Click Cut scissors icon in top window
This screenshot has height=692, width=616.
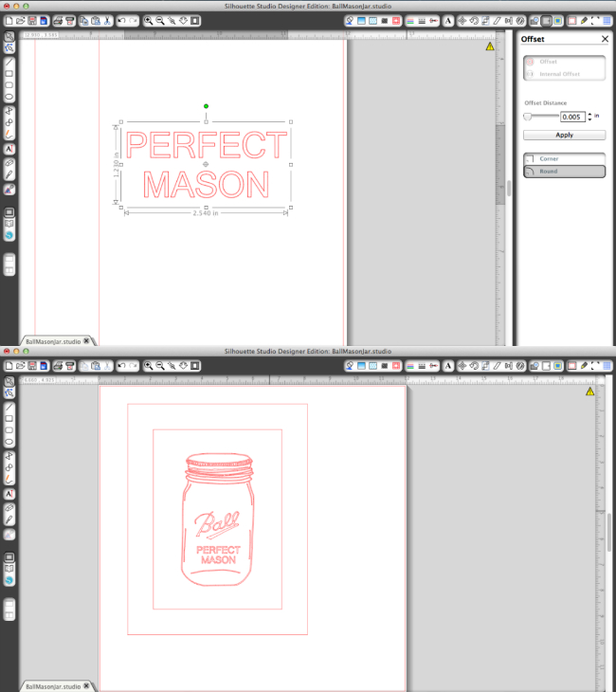[107, 21]
